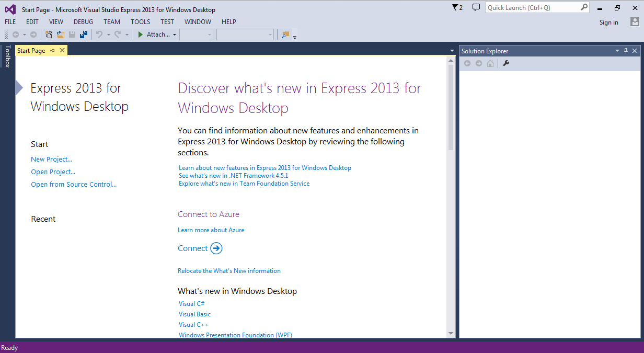Click the Start Page vertical scrollbar thumb
Screen dimensions: 644x353
tap(451, 108)
